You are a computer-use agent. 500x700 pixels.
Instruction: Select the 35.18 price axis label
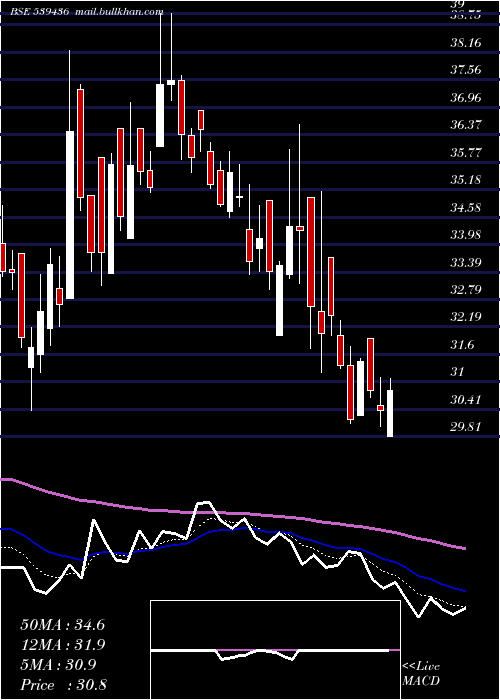pos(466,179)
